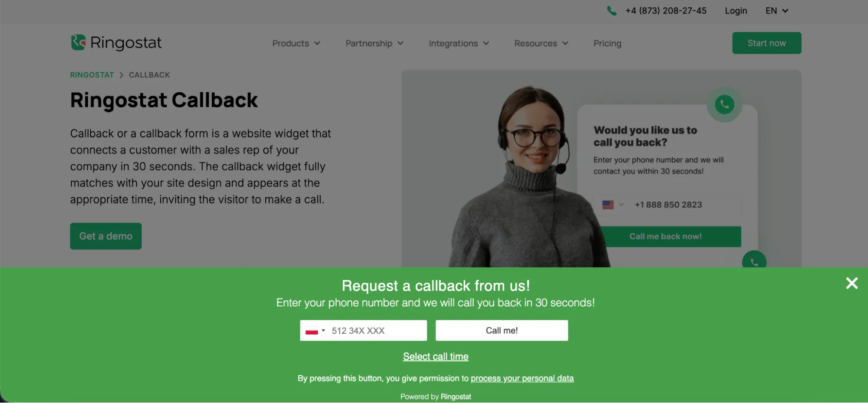Click the Ringostat logo icon
This screenshot has width=868, height=403.
click(79, 43)
